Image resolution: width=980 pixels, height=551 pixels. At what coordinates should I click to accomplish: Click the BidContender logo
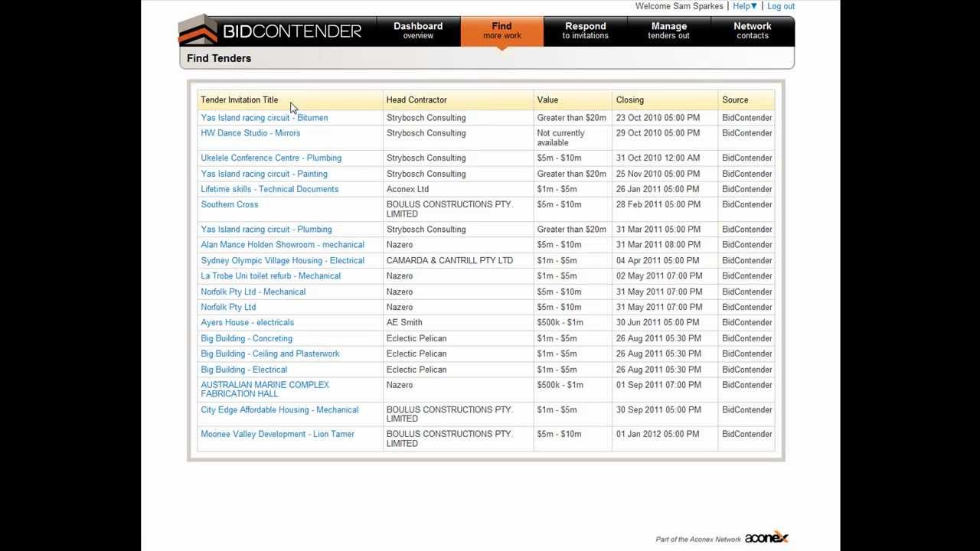[270, 31]
